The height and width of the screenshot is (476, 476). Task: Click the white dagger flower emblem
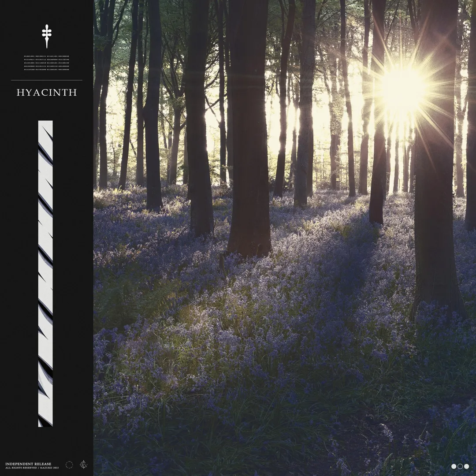click(x=46, y=36)
